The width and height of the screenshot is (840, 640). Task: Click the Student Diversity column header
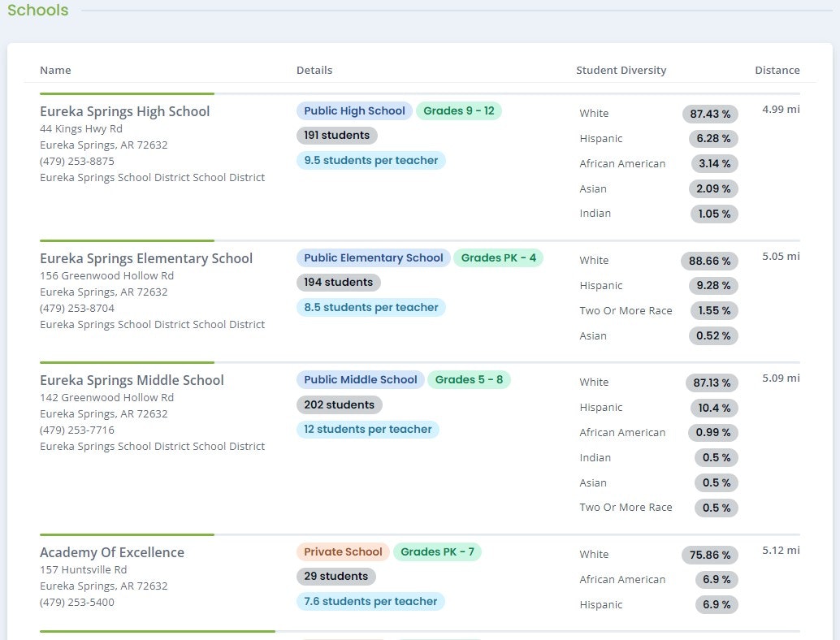621,70
